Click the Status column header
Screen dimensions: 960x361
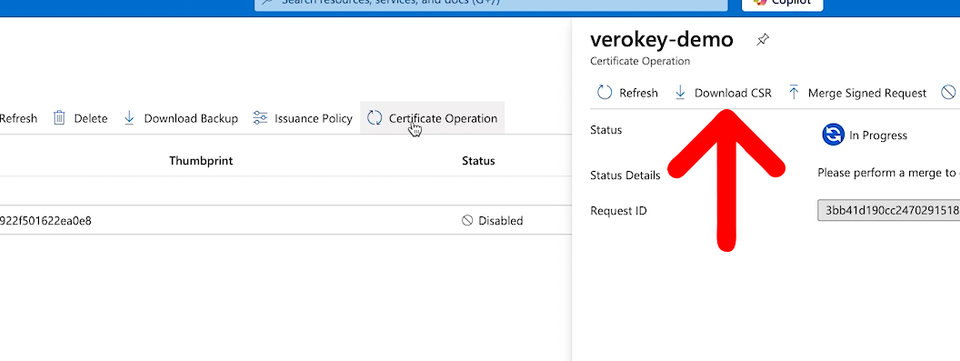(478, 161)
